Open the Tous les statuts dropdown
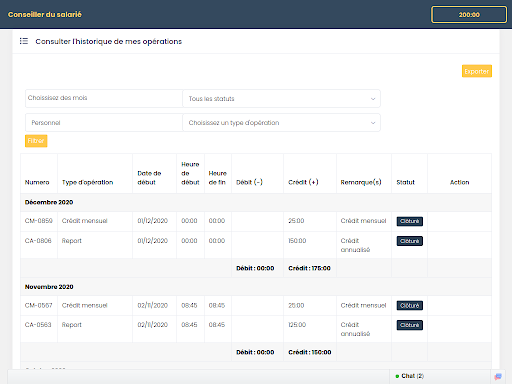This screenshot has width=512, height=384. [282, 99]
